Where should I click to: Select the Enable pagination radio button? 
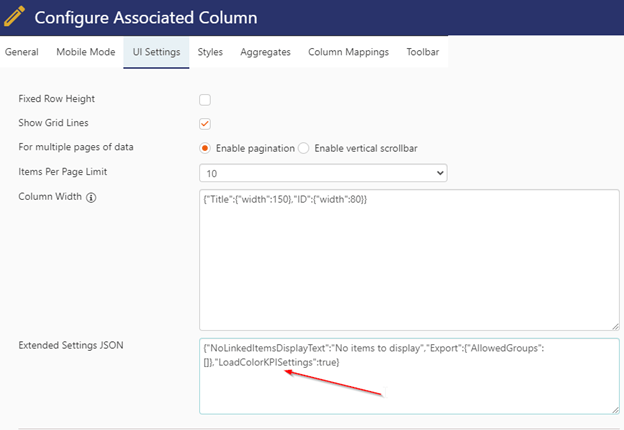click(205, 148)
